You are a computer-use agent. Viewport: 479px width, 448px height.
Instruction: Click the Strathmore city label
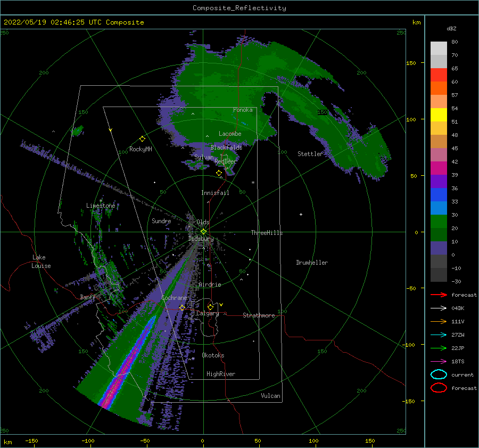click(259, 315)
